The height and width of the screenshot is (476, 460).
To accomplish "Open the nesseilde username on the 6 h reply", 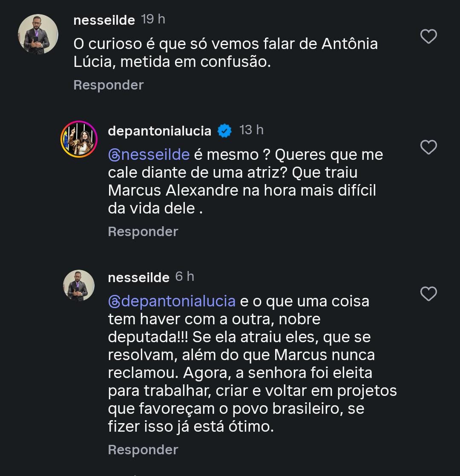I will coord(138,277).
